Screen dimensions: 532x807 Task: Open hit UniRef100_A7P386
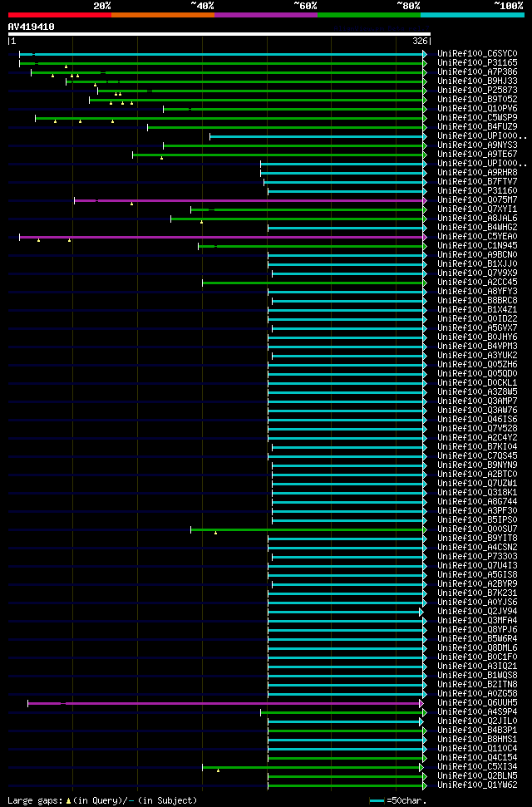click(x=477, y=72)
